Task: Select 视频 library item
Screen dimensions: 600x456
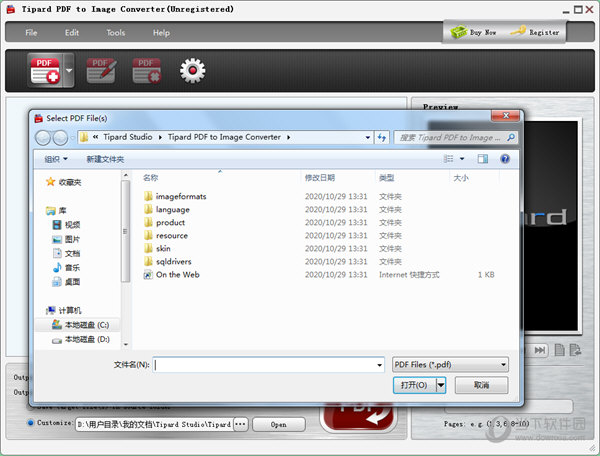Action: (x=66, y=225)
